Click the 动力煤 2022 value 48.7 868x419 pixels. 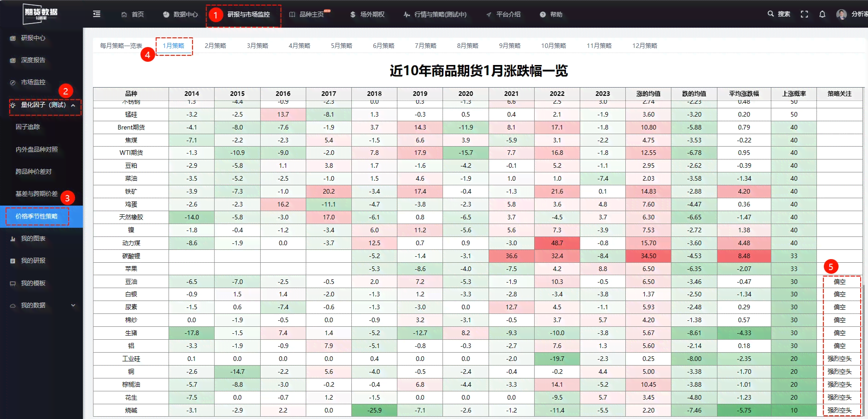[x=557, y=243]
